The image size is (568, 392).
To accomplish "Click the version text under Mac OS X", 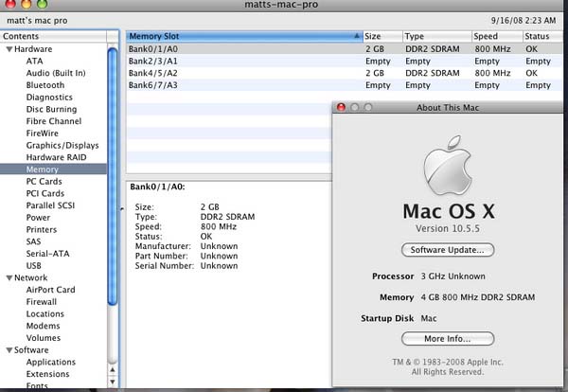I will tap(448, 229).
